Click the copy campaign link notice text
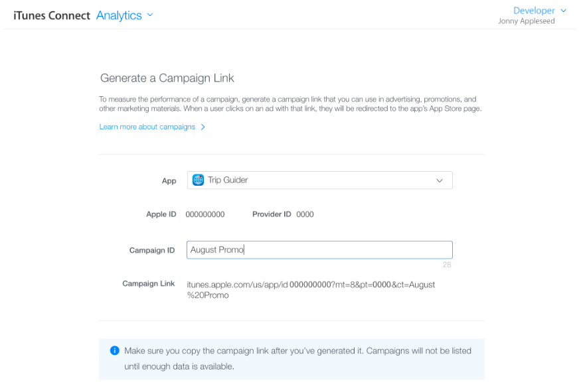Viewport: 581px width, 392px height. 297,358
